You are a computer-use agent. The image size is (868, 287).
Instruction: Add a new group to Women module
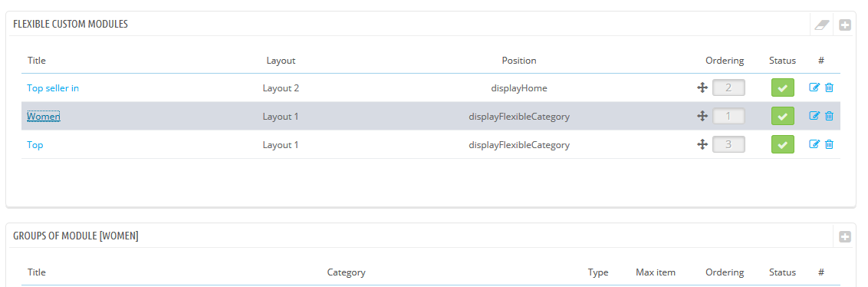tap(845, 236)
